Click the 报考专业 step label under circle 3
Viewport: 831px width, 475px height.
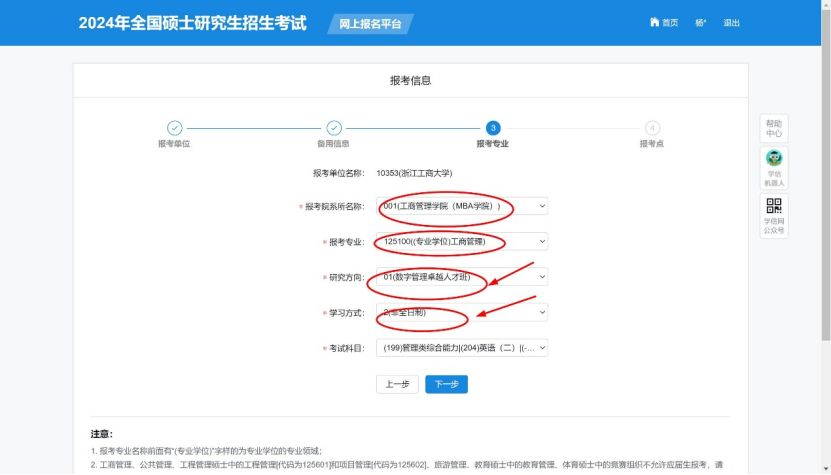492,144
